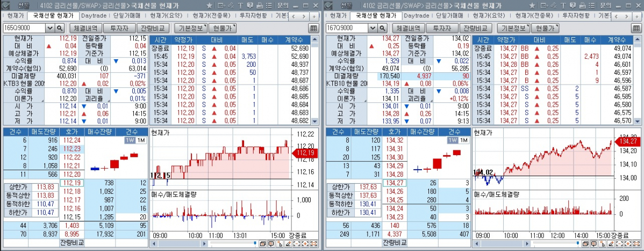Open the 165Q9000 symbol dropdown arrow

(50, 28)
